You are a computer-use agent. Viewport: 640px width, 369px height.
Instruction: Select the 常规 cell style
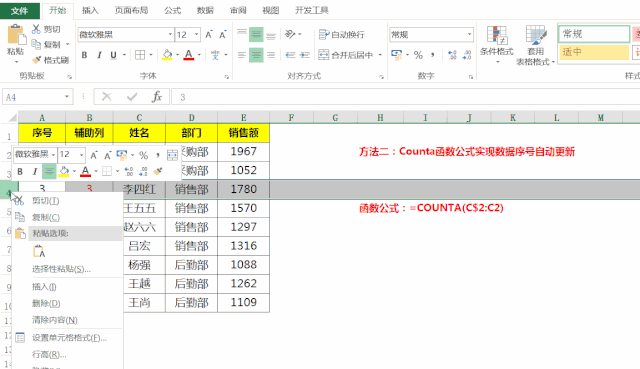[x=594, y=34]
